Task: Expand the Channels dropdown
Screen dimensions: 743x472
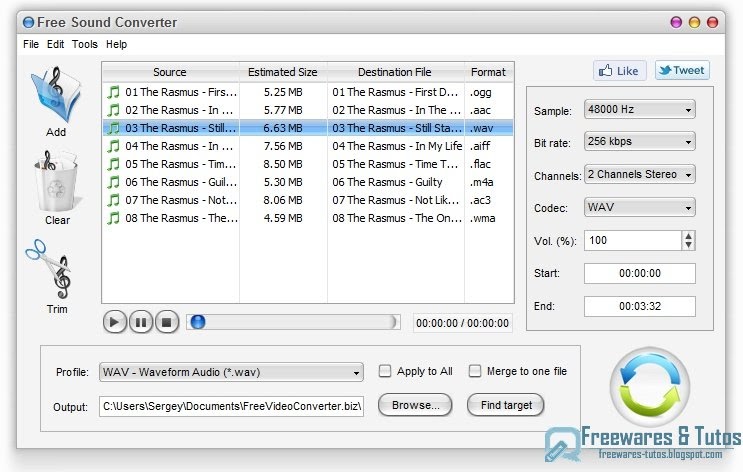Action: [x=640, y=174]
